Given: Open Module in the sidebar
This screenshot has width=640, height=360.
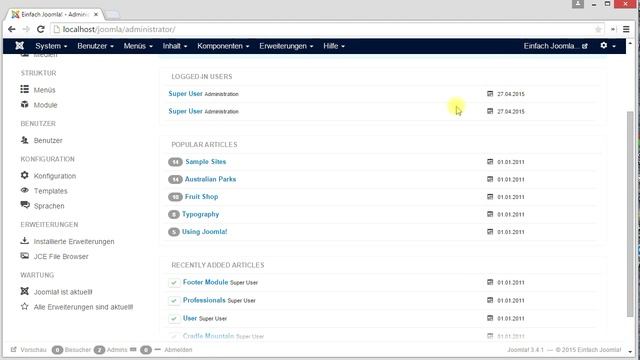Looking at the screenshot, I should (45, 105).
